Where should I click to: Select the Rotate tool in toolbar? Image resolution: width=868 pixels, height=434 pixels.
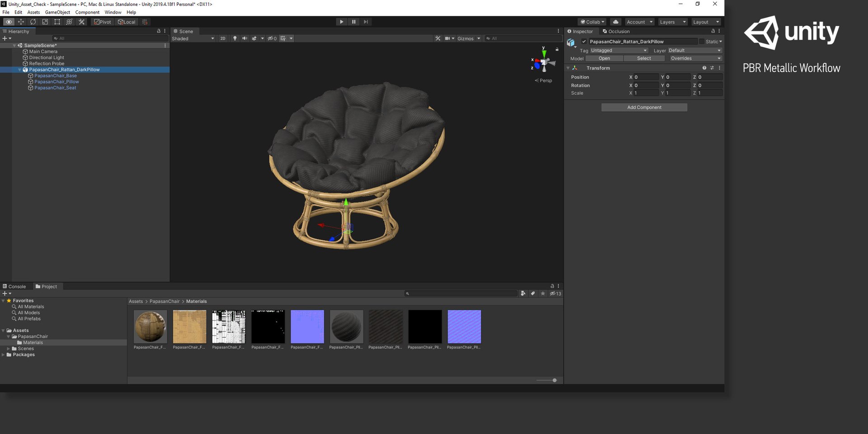33,22
